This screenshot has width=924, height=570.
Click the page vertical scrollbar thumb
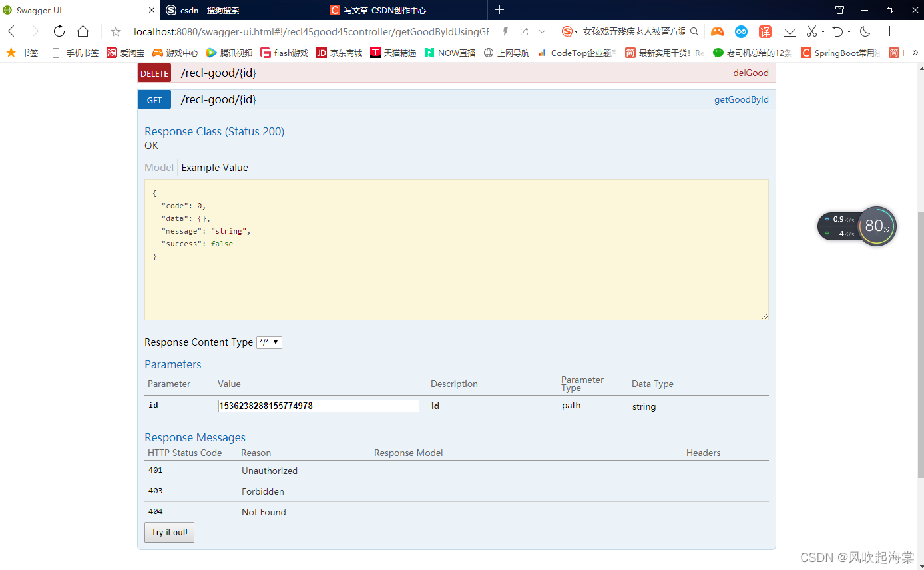tap(921, 345)
